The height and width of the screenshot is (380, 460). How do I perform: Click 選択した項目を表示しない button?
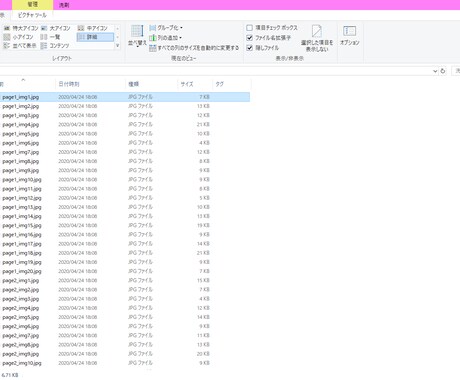tap(317, 38)
